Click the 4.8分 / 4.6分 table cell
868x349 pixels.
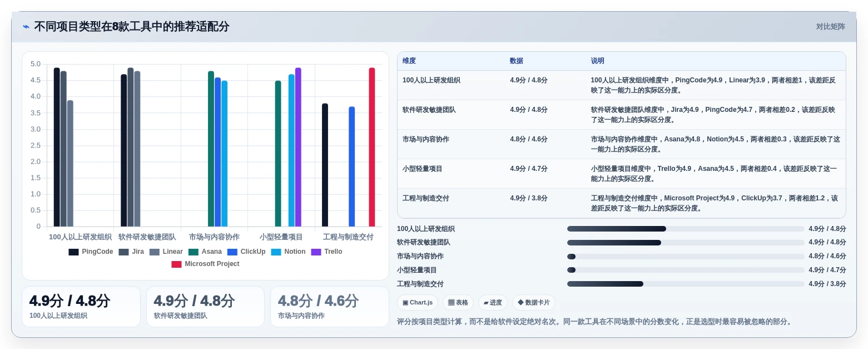[x=529, y=139]
